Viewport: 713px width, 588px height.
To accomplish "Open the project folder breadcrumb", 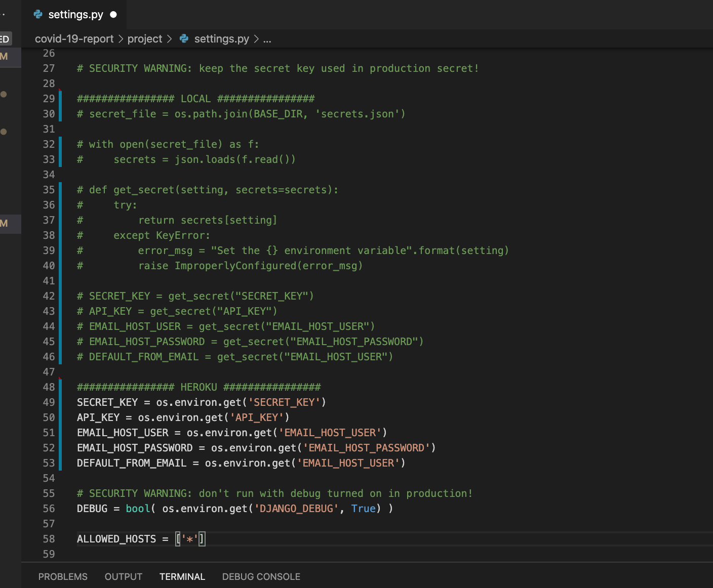I will [145, 39].
